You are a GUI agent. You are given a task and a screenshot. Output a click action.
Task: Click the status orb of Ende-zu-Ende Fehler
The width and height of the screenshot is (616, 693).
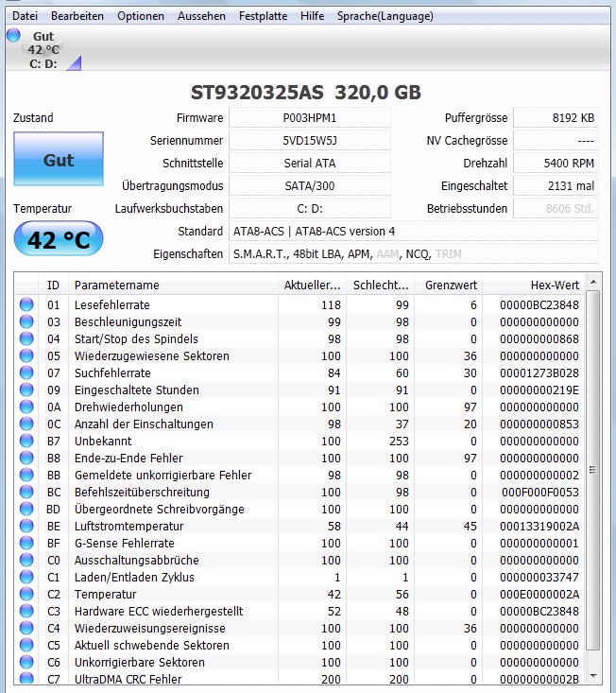point(26,458)
